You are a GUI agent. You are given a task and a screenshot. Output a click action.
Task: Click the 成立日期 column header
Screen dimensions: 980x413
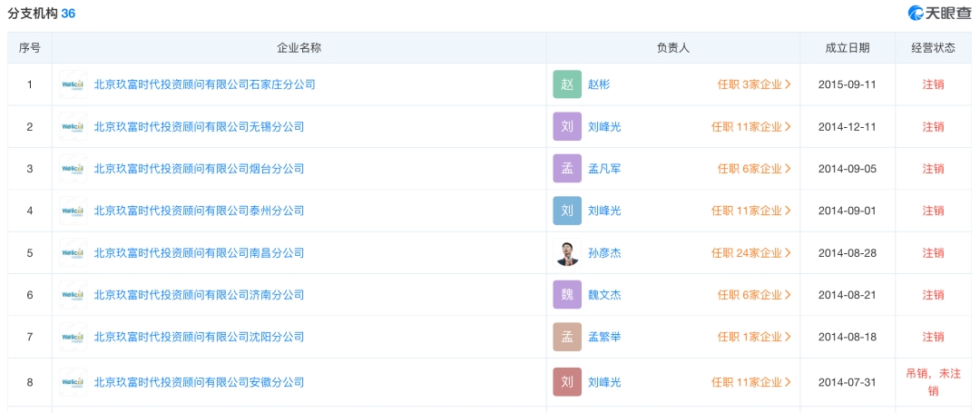pyautogui.click(x=847, y=47)
